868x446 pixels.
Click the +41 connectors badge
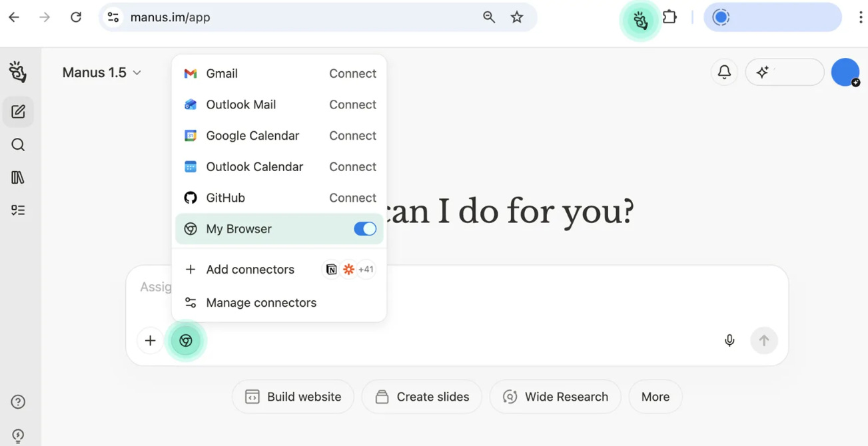point(366,270)
